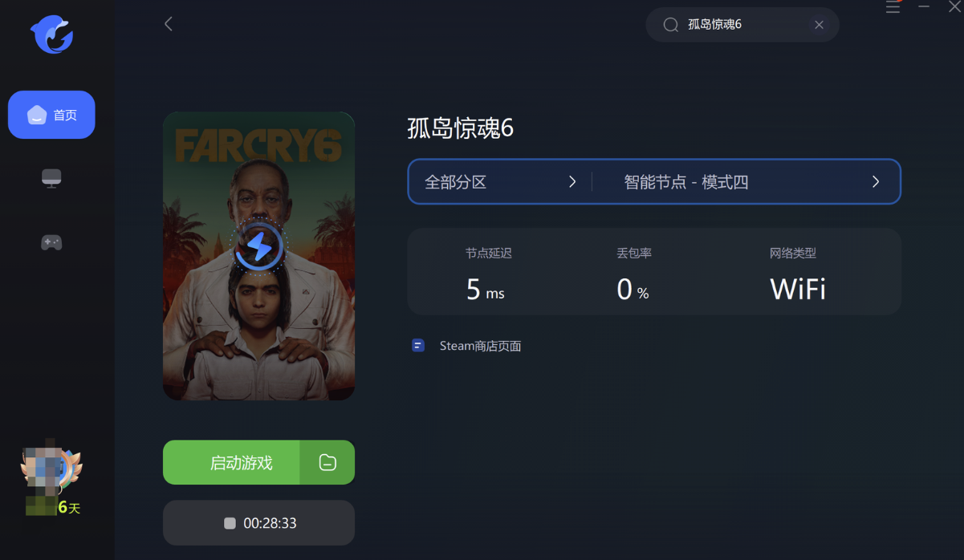Open the gamepad icon in sidebar

tap(51, 242)
